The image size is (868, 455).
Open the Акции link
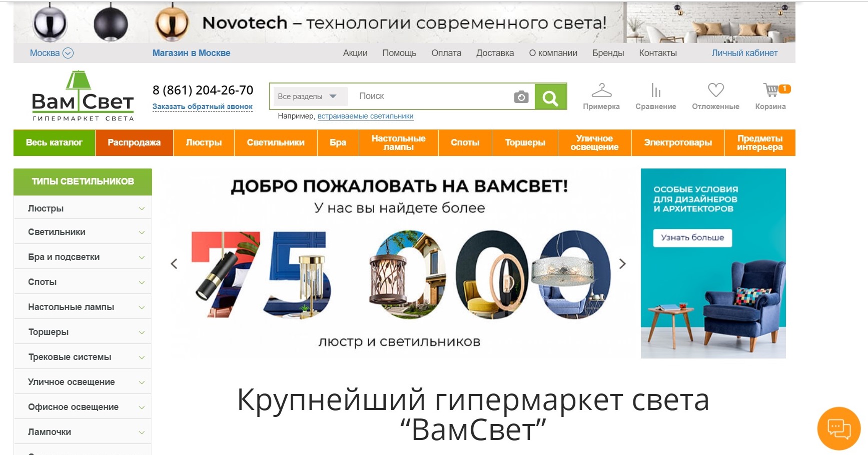click(355, 53)
